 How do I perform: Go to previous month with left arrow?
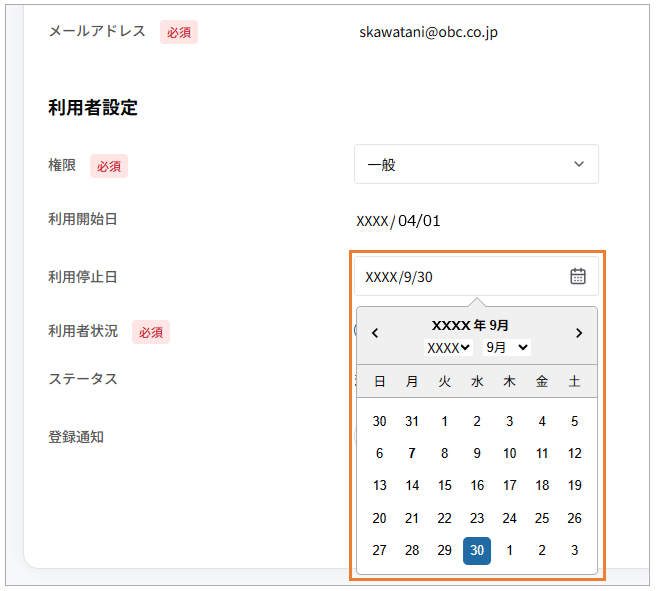coord(375,333)
